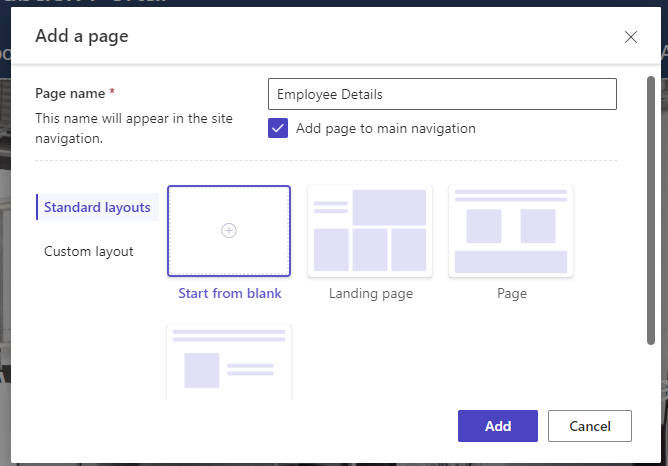
Task: Open the Custom layout tab
Action: (89, 251)
